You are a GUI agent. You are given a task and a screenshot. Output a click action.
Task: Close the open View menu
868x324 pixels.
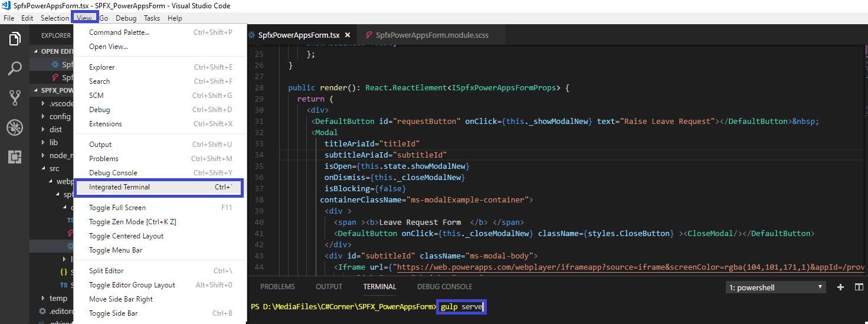[x=84, y=18]
